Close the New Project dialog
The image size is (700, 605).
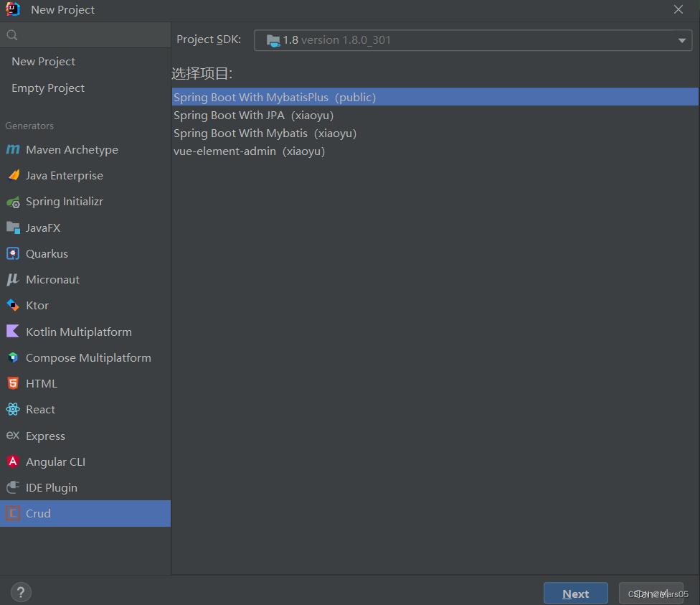tap(678, 9)
